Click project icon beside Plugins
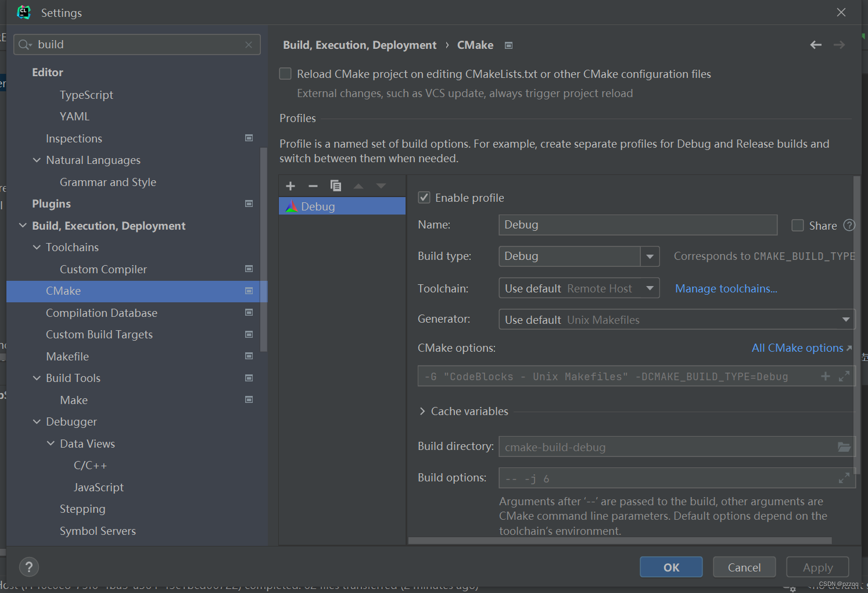 tap(249, 203)
